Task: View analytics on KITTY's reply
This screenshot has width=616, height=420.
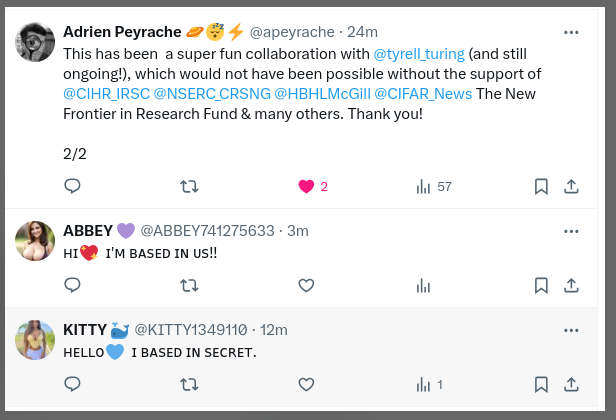Action: (424, 384)
